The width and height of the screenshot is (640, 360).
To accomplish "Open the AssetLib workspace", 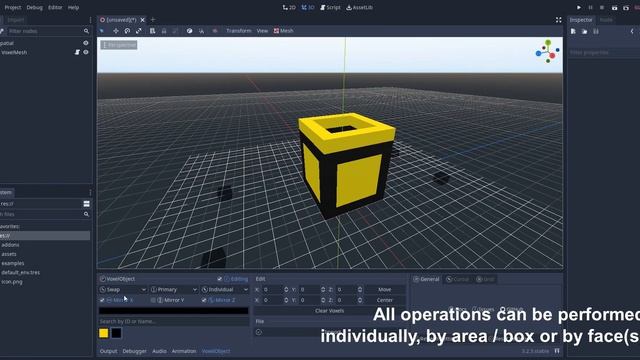I will tap(359, 7).
